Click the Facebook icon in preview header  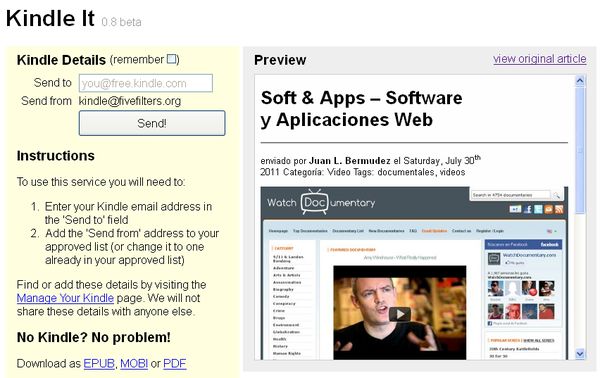click(x=528, y=209)
